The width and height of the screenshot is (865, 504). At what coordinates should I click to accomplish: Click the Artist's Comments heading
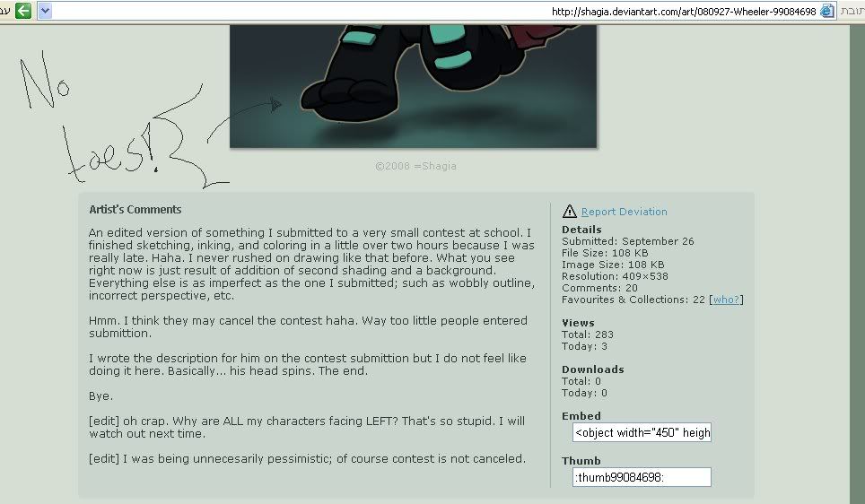click(x=135, y=210)
